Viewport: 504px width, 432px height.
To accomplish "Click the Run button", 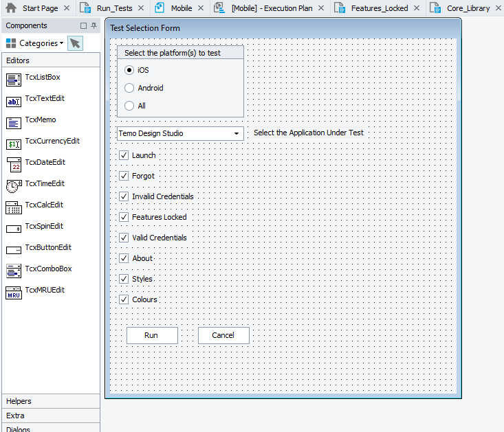I will [x=152, y=335].
